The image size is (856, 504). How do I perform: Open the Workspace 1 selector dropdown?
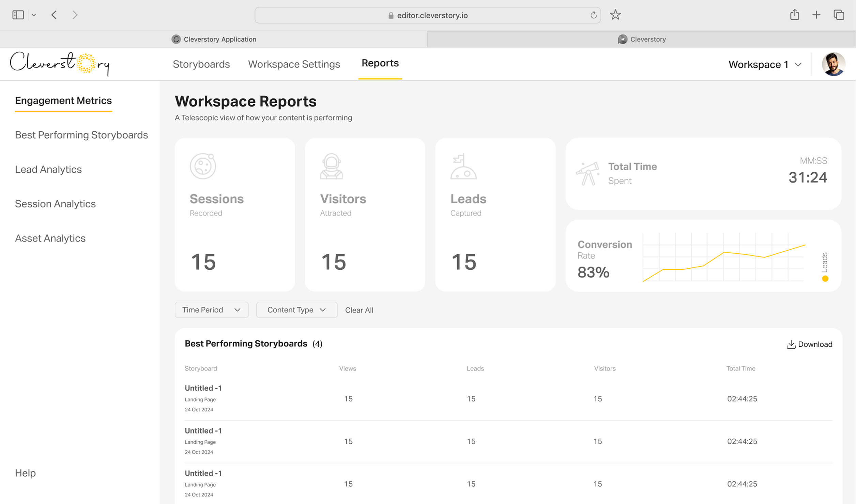[x=765, y=64]
